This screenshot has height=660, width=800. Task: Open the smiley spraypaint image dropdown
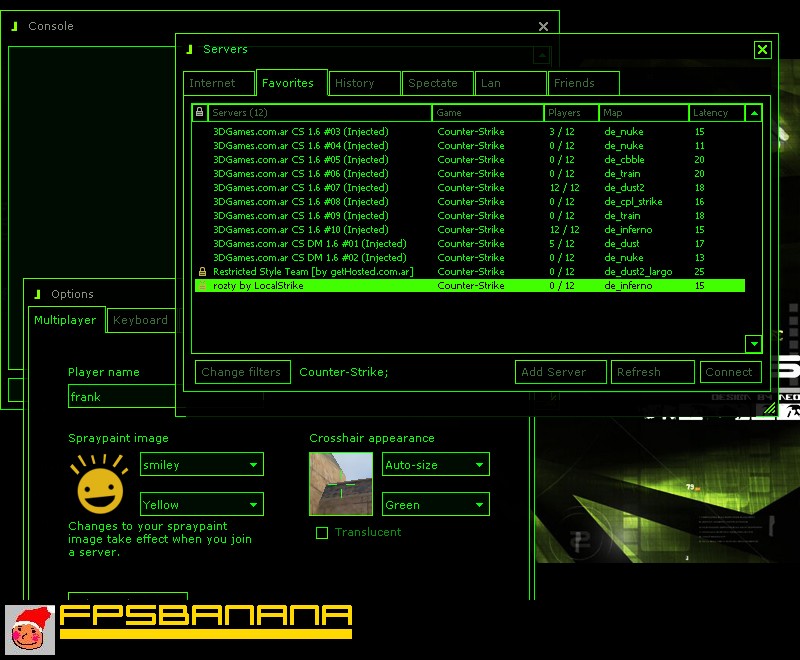tap(202, 465)
